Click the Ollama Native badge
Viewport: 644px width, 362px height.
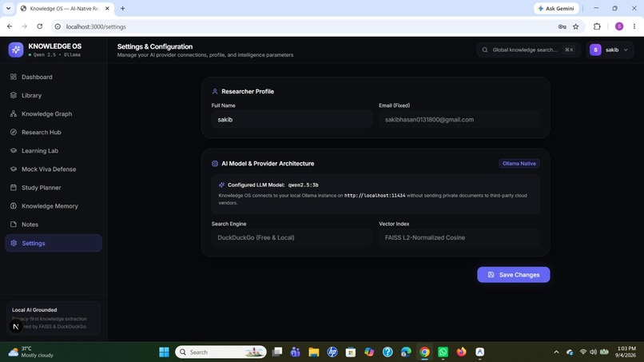pos(519,164)
